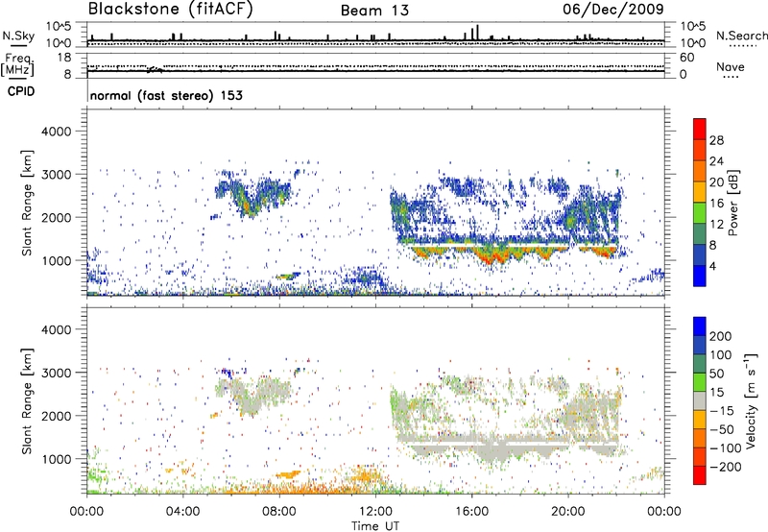768x532 pixels.
Task: Select the 4 dB power scale label
Action: 712,266
